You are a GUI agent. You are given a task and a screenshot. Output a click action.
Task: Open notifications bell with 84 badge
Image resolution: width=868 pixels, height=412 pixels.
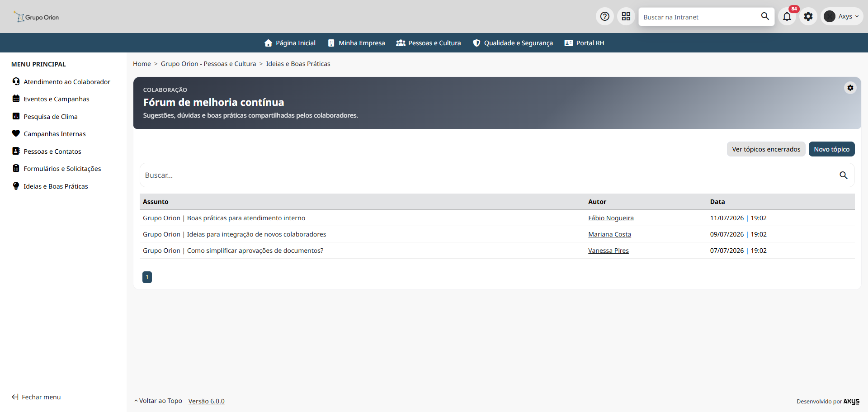coord(787,17)
